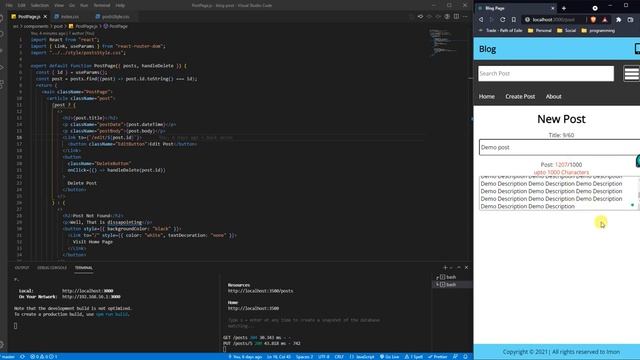The height and width of the screenshot is (360, 640).
Task: Change line ending via CRLF status item
Action: [339, 357]
